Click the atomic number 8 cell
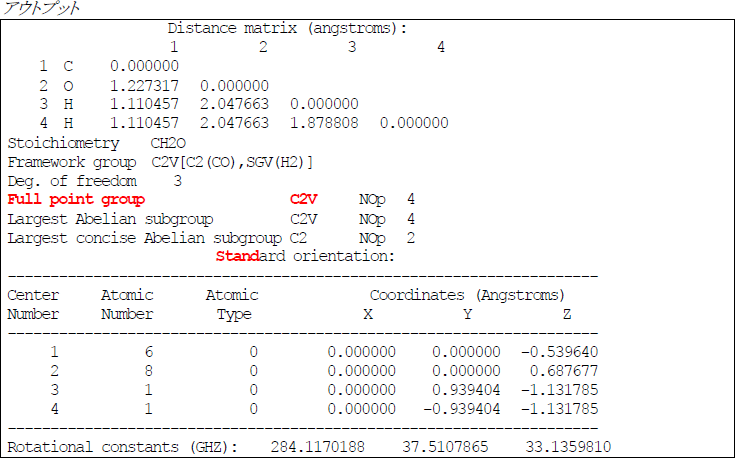This screenshot has height=458, width=735. (149, 371)
